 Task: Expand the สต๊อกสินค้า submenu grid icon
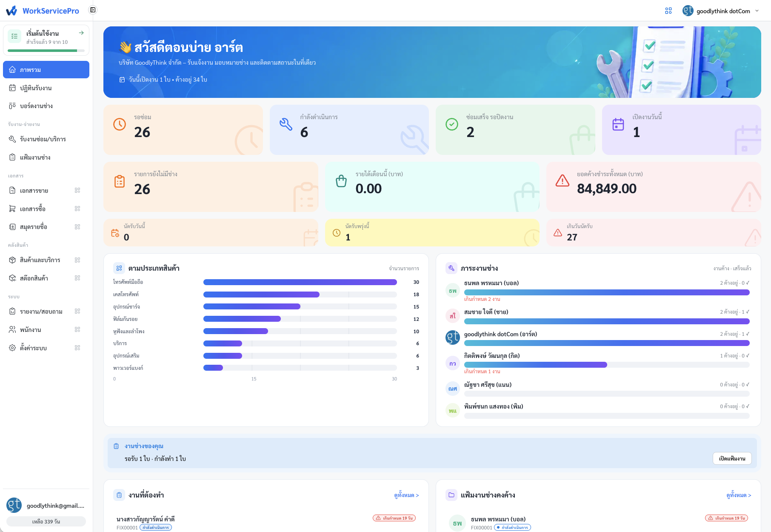(x=77, y=278)
